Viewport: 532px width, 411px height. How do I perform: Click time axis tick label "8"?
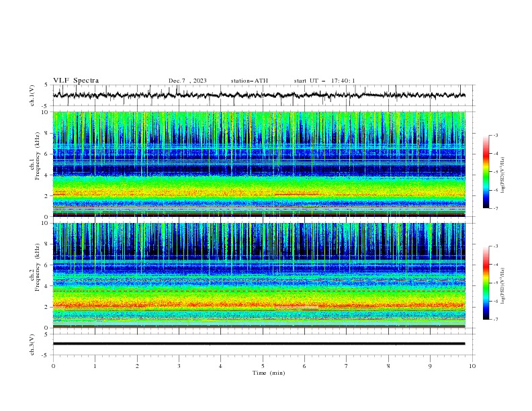[388, 366]
